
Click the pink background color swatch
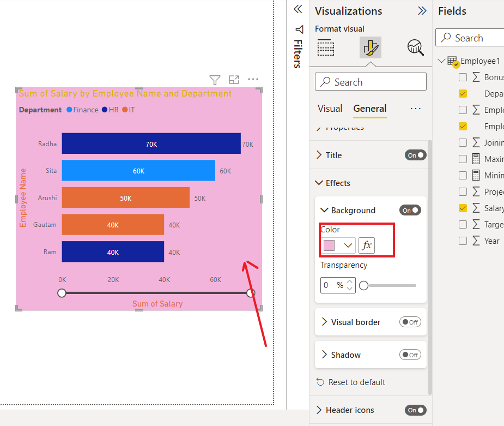click(x=329, y=245)
